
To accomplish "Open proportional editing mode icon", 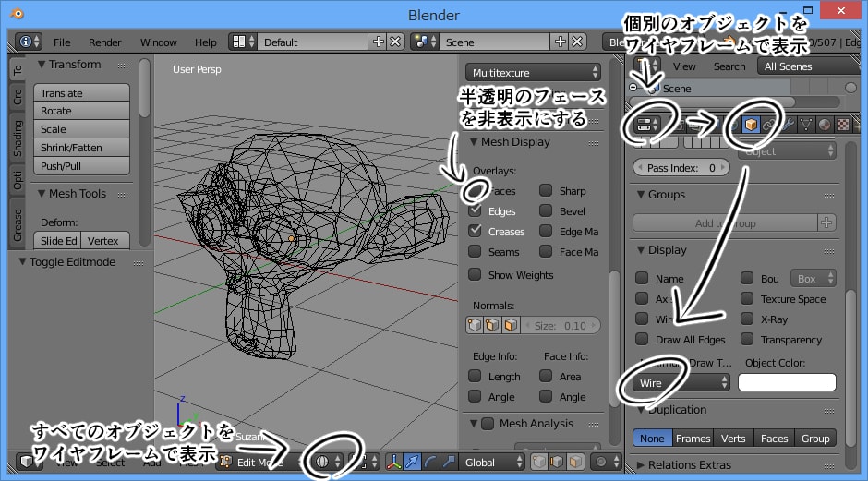I will pyautogui.click(x=605, y=462).
